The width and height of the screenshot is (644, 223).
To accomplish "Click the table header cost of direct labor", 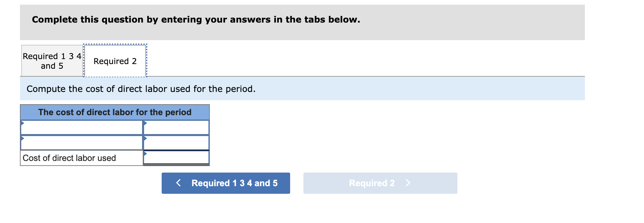I will (x=115, y=112).
